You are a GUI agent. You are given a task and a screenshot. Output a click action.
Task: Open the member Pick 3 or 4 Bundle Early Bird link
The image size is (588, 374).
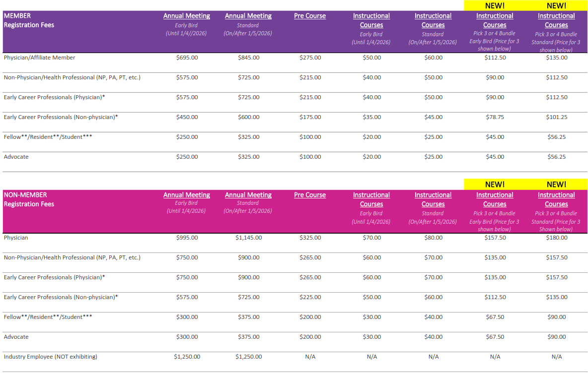click(495, 20)
